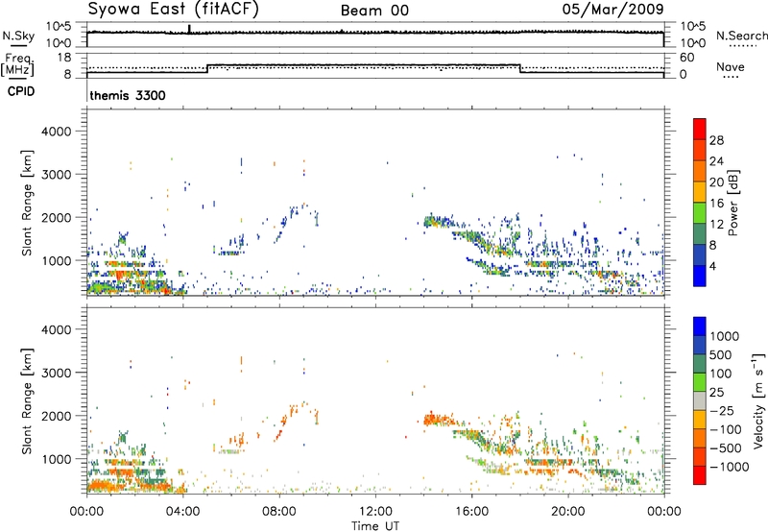Click the 'Beam 00' header label
The image size is (768, 532).
coord(374,11)
